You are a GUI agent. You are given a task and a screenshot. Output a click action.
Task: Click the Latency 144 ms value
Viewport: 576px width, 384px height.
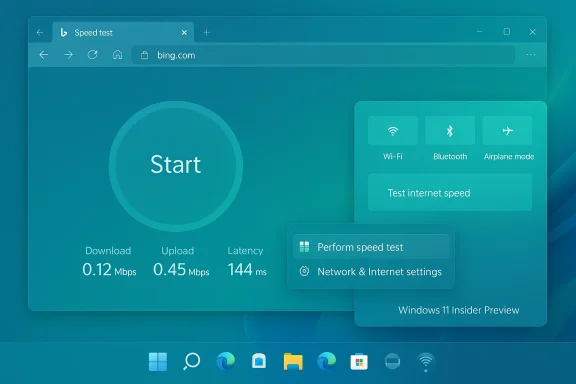(x=247, y=269)
